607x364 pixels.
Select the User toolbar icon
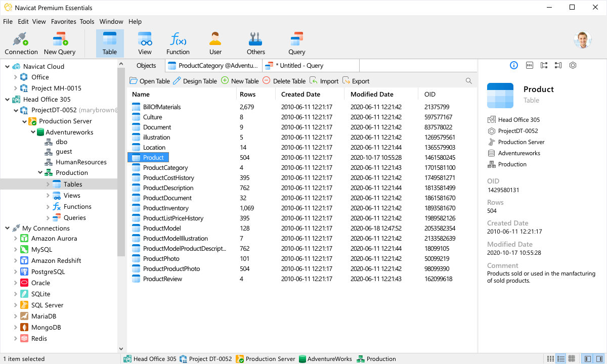[x=215, y=43]
